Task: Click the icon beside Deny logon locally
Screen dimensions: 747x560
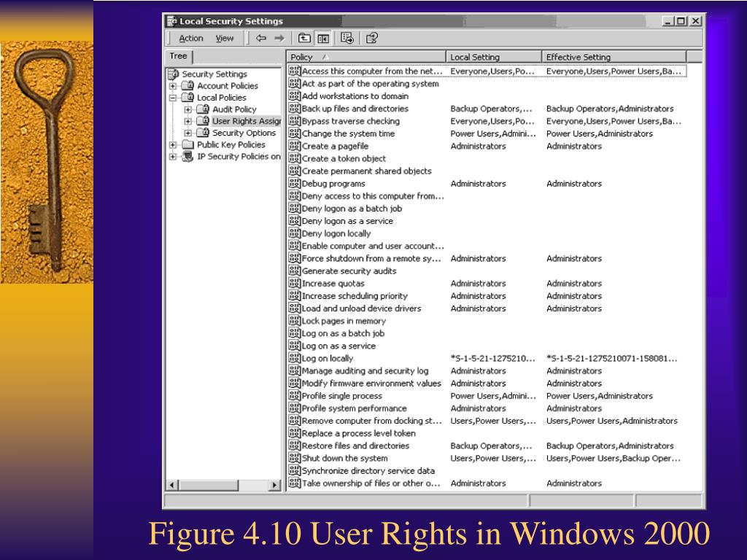Action: coord(295,233)
